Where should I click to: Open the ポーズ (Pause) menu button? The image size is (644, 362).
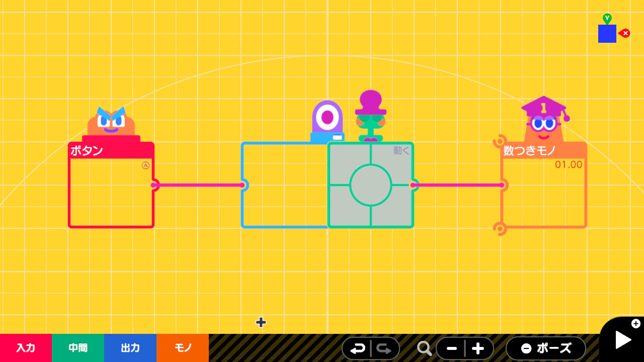pyautogui.click(x=546, y=348)
